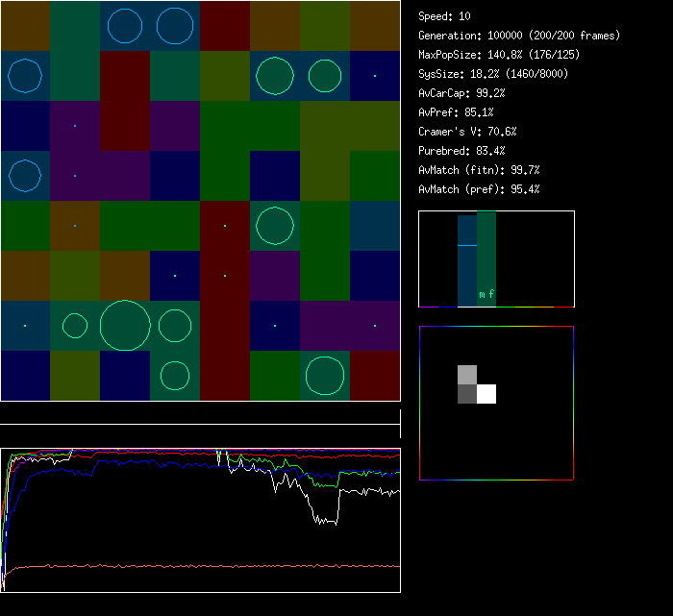Click the Purebred 83.4% readout
This screenshot has height=616, width=673.
pyautogui.click(x=461, y=151)
